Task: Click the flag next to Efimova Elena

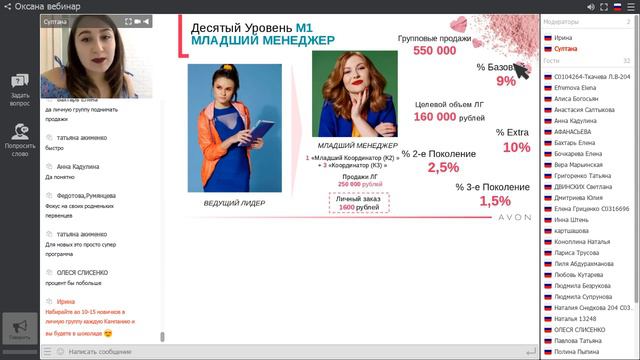Action: point(548,88)
